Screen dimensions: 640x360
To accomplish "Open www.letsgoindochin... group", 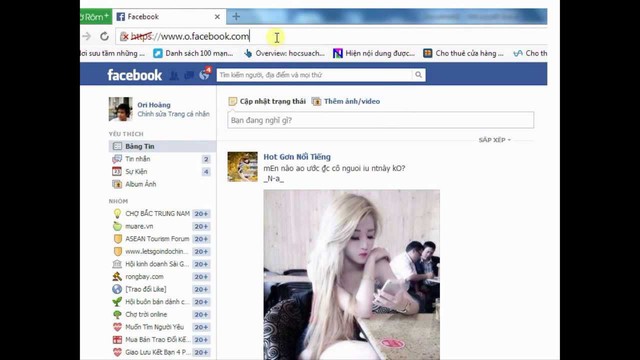I will point(157,251).
